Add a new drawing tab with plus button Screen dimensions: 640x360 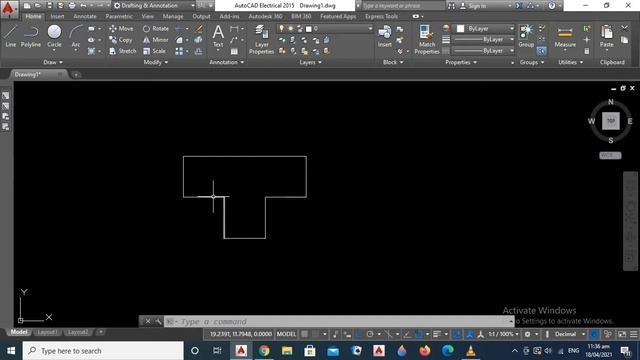(76, 75)
